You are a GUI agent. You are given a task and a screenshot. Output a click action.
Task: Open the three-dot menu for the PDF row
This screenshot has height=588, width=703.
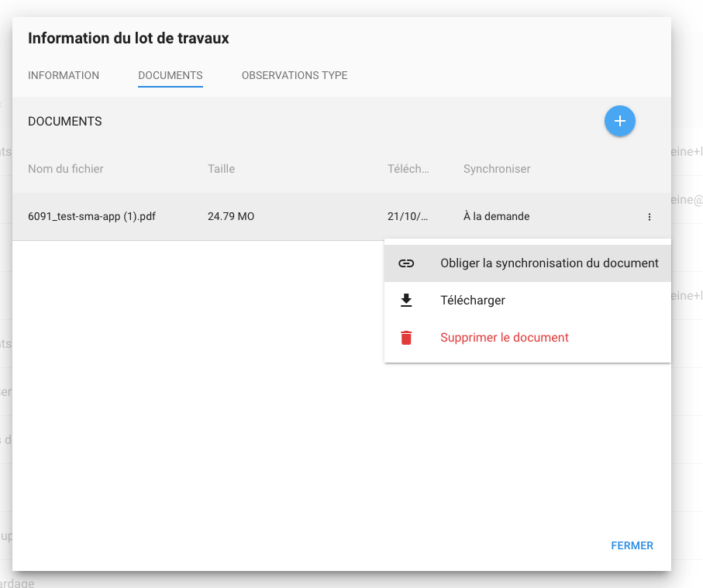(x=649, y=217)
